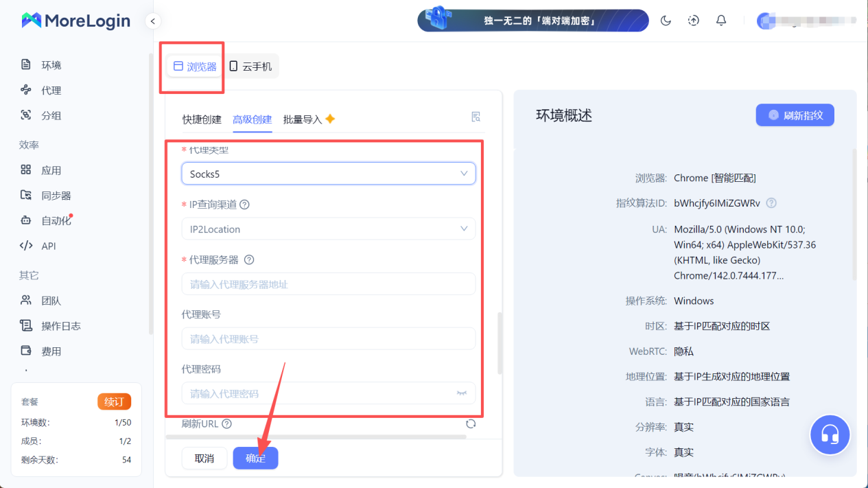Open the IP2Location channel dropdown
Screen dimensions: 868x488
pyautogui.click(x=328, y=229)
